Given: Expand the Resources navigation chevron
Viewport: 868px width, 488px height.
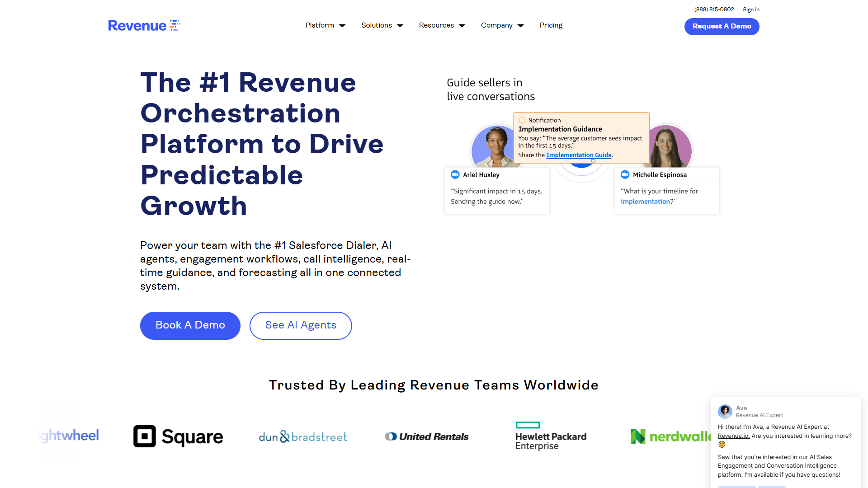Looking at the screenshot, I should coord(462,26).
